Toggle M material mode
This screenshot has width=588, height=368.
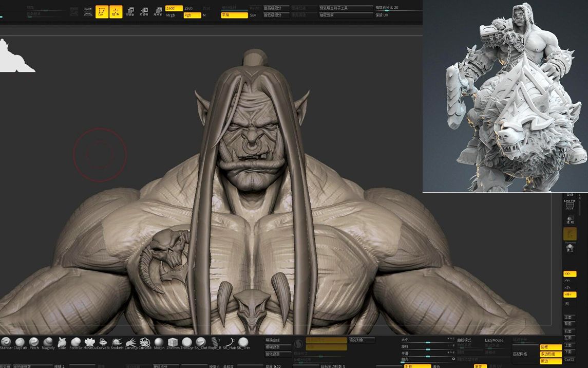204,15
